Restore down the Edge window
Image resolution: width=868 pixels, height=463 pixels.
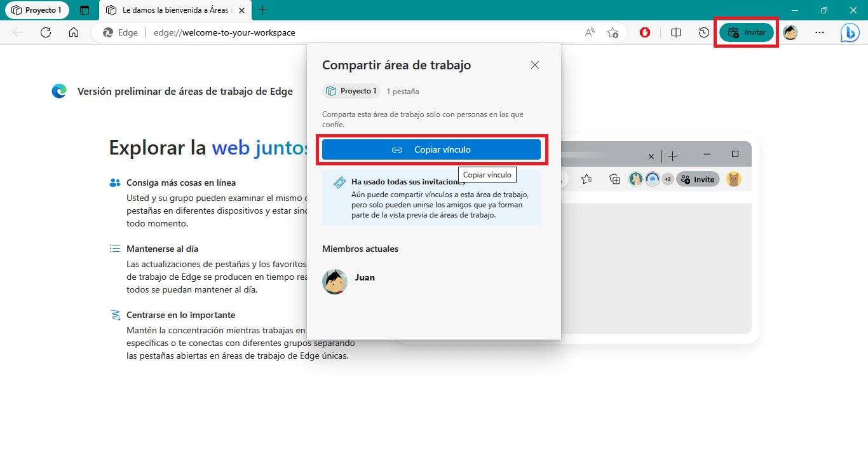tap(824, 10)
